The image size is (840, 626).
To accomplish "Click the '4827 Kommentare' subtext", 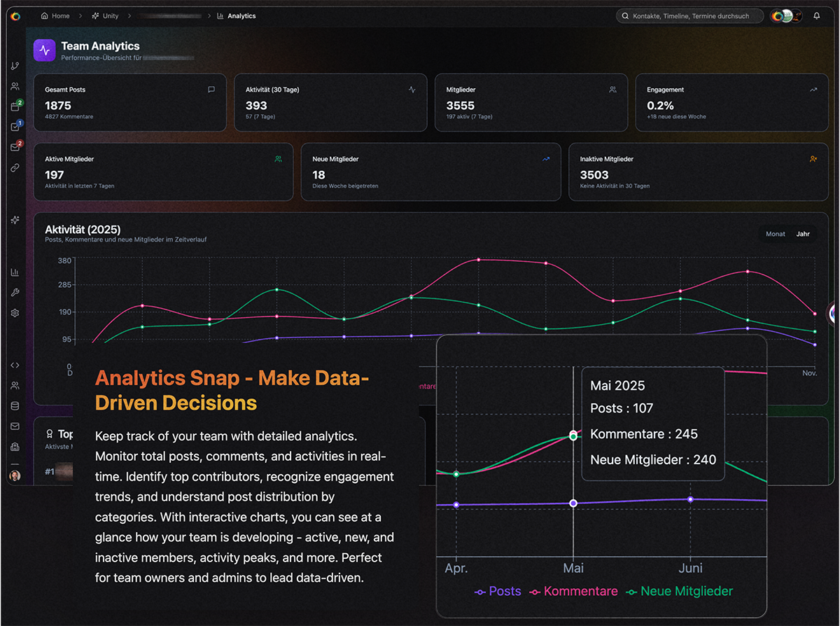I will [x=69, y=116].
